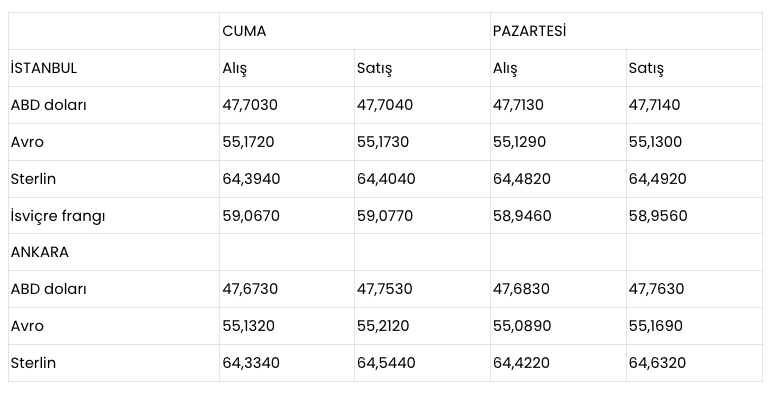Click the Sterlin value 64,4920
770x409 pixels.
[x=658, y=179]
